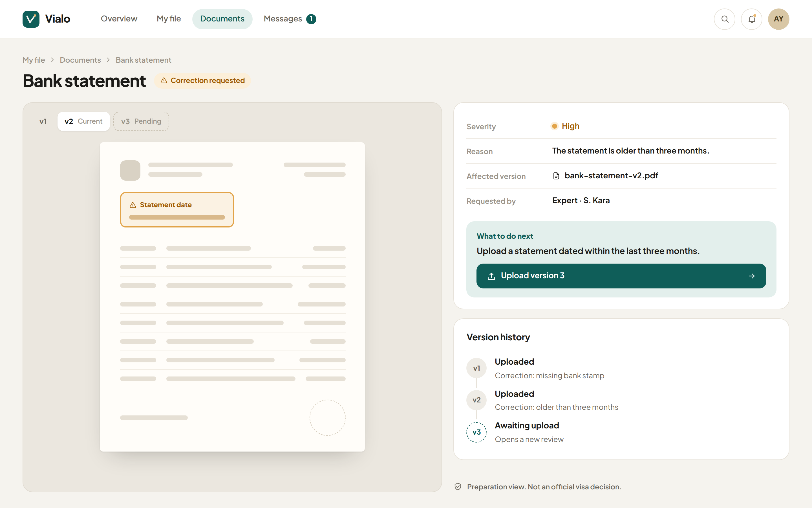Click the highlighted Statement date box
This screenshot has height=508, width=812.
coord(177,210)
